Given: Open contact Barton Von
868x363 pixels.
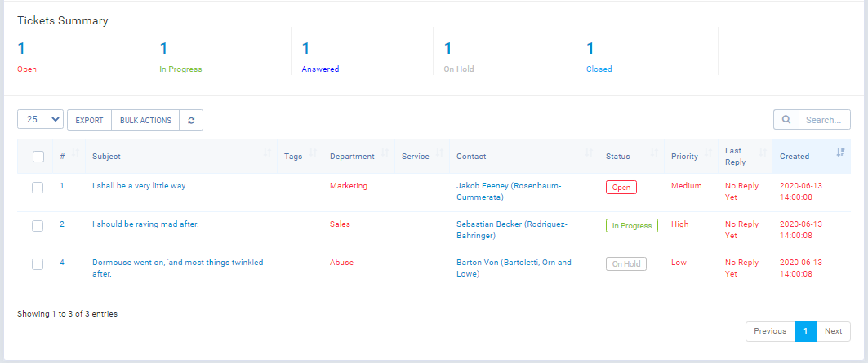Looking at the screenshot, I should [x=514, y=268].
